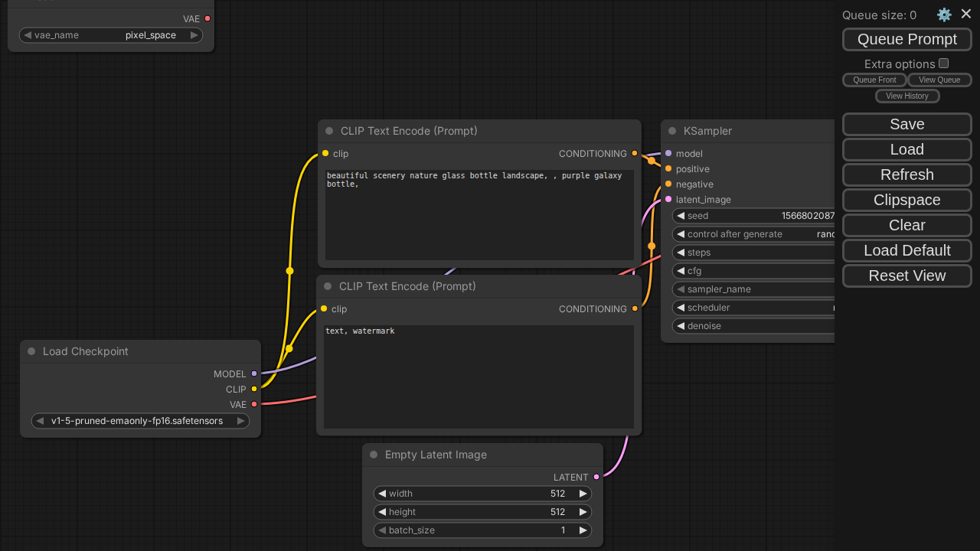Screen dimensions: 980x551
Task: Click the View Queue button
Action: coord(939,80)
